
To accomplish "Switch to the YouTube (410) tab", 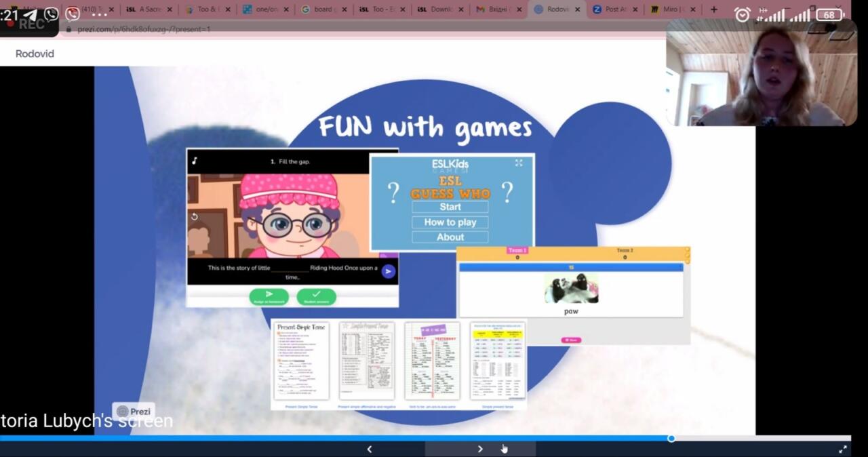I will 91,9.
